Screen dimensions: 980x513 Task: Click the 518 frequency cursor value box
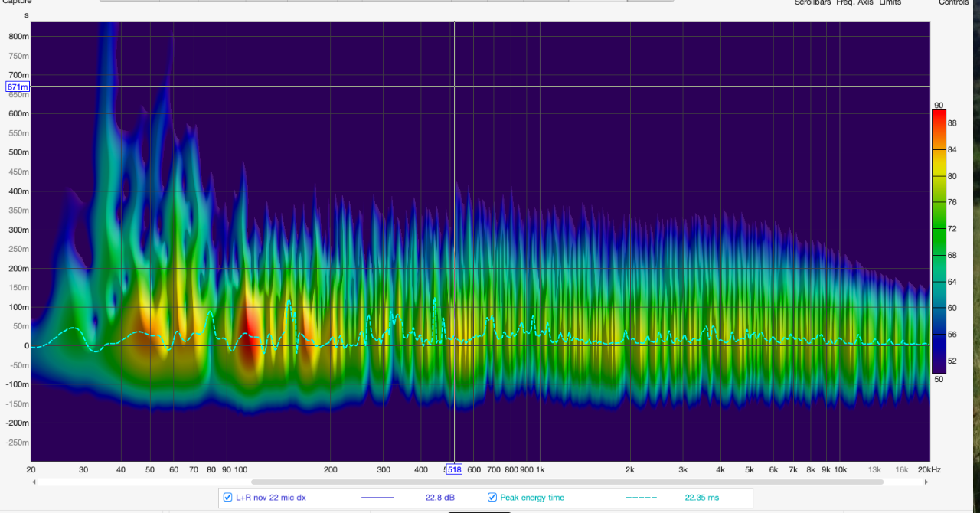[x=454, y=469]
